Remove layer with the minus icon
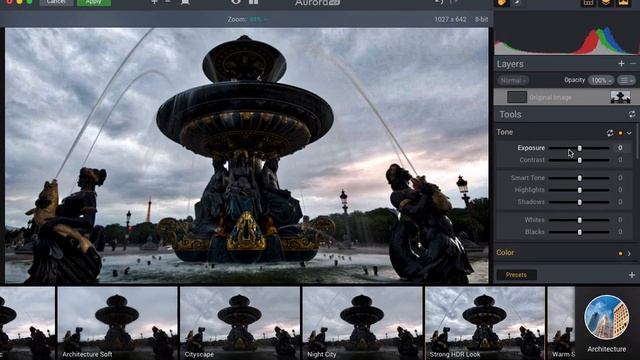Screen dimensions: 640x360 [633, 64]
